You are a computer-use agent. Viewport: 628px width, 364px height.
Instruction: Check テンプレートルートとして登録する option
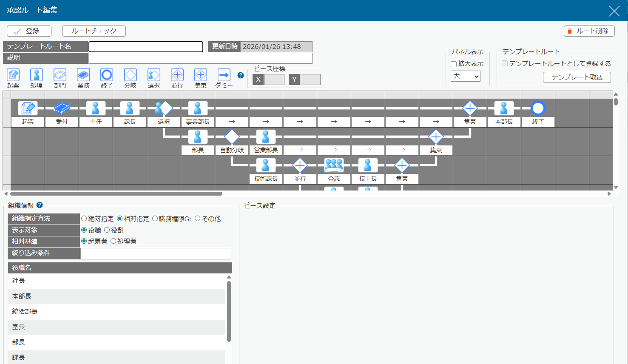tap(504, 63)
